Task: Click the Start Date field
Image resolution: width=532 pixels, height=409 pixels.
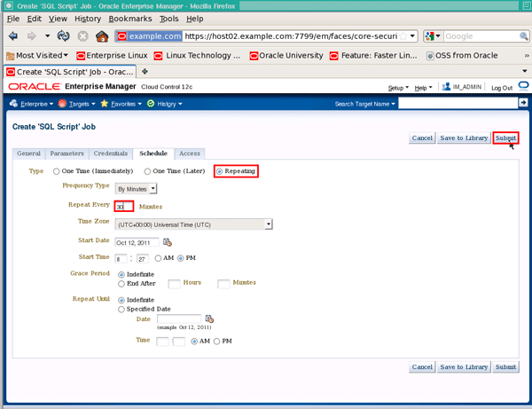Action: 137,242
